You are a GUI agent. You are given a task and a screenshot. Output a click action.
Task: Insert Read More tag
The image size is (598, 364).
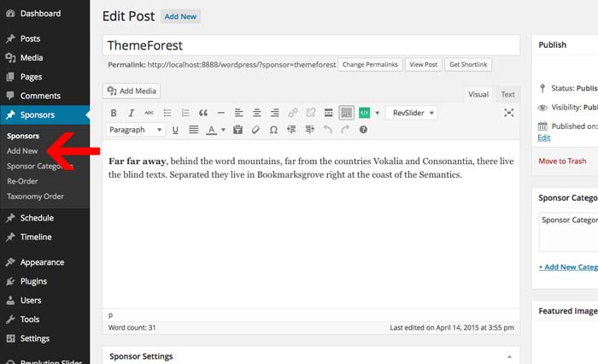(x=328, y=113)
